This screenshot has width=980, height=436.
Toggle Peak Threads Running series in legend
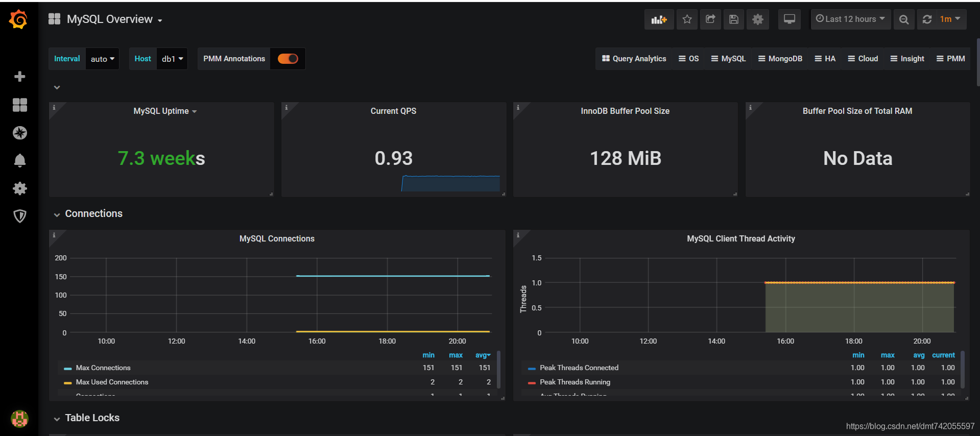575,382
